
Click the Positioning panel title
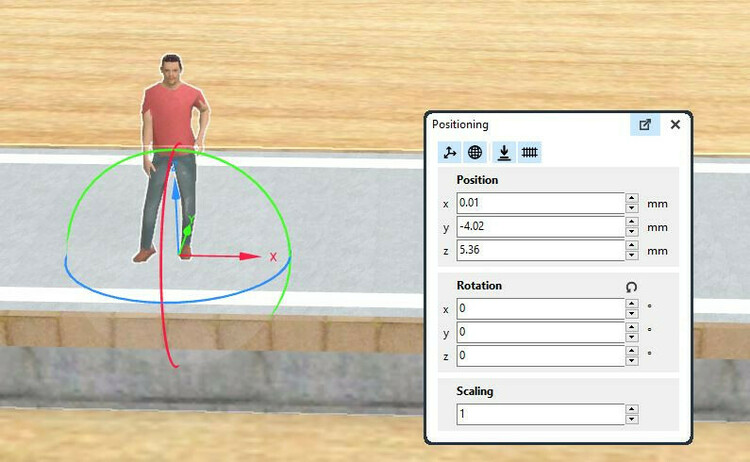(460, 125)
